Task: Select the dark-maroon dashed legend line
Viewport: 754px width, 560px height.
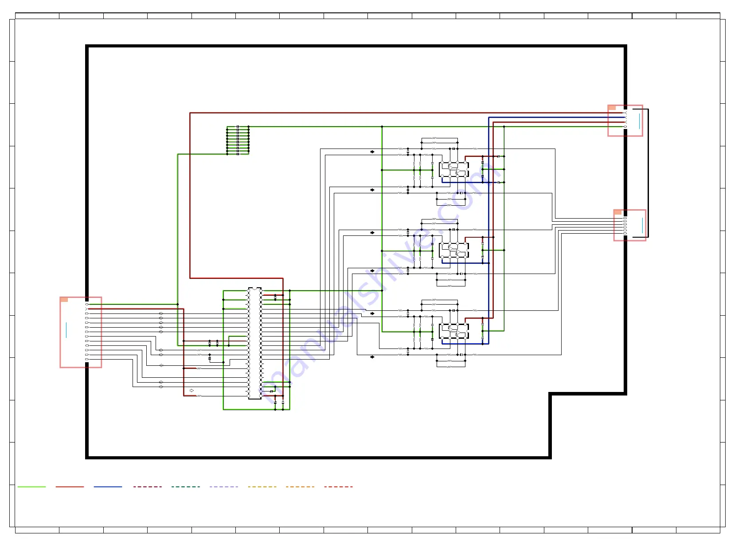Action: click(x=148, y=487)
